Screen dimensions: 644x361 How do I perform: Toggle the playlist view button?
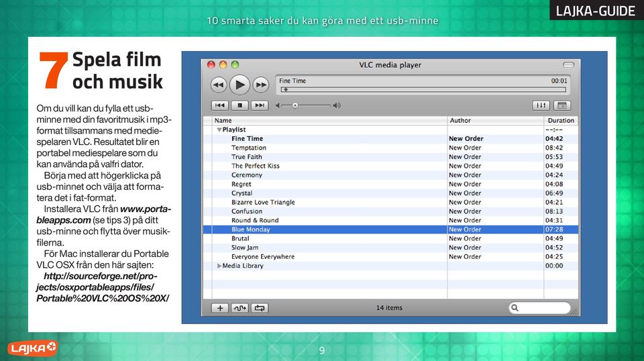562,105
